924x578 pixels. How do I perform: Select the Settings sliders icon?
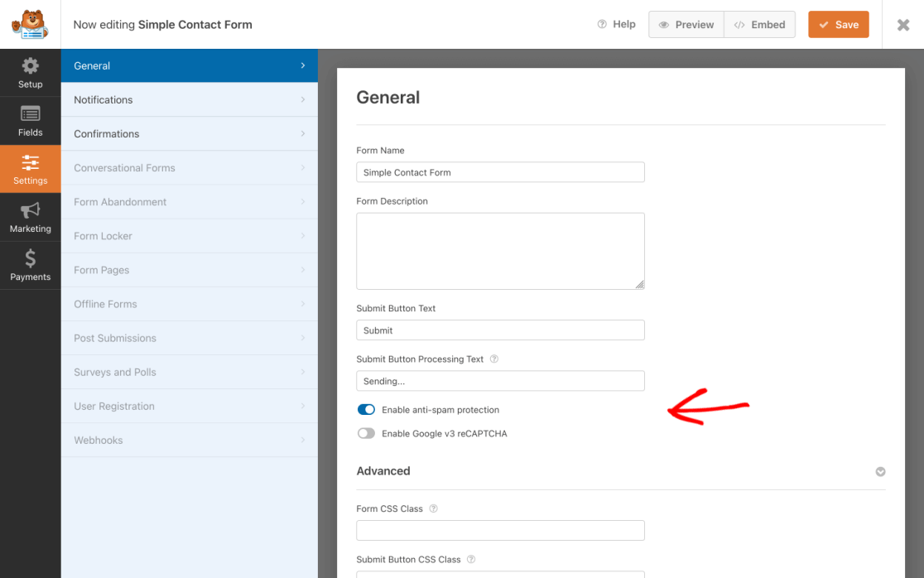point(30,162)
